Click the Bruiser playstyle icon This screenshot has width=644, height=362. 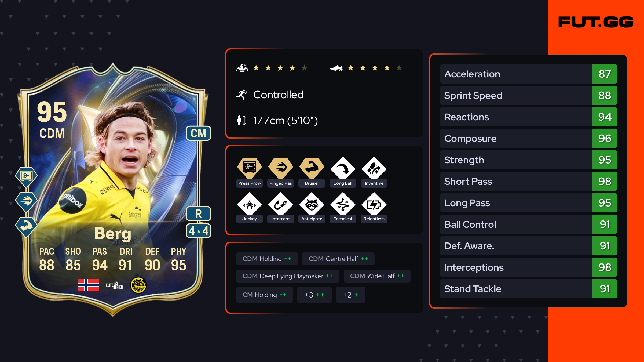[x=312, y=168]
